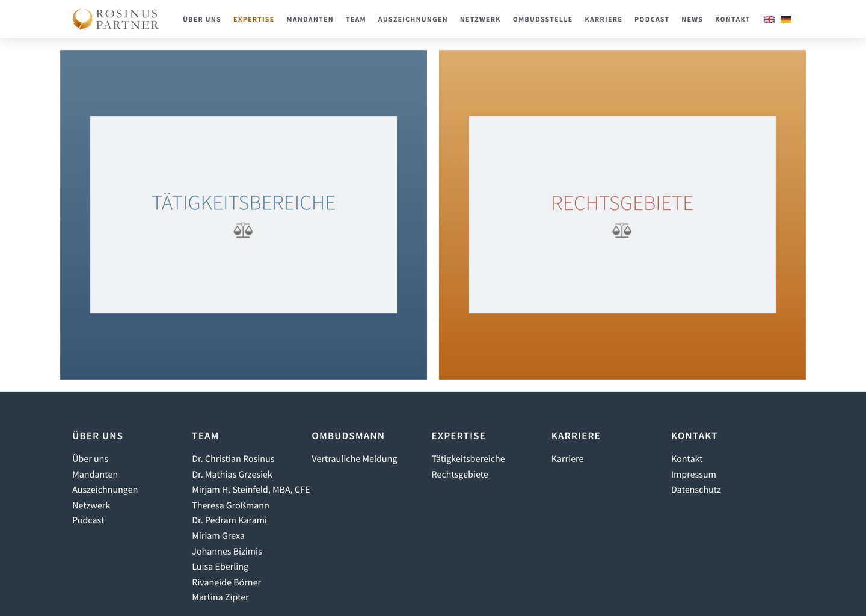Open the Über Uns menu item
This screenshot has height=616, width=866.
point(202,19)
